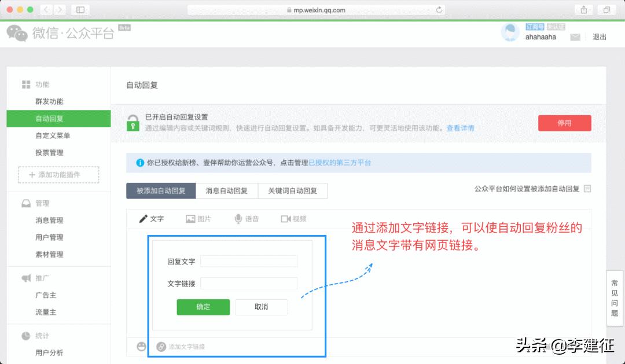Screen dimensions: 625x364
Task: Click the 推广 megaphone icon in sidebar
Action: tap(25, 278)
